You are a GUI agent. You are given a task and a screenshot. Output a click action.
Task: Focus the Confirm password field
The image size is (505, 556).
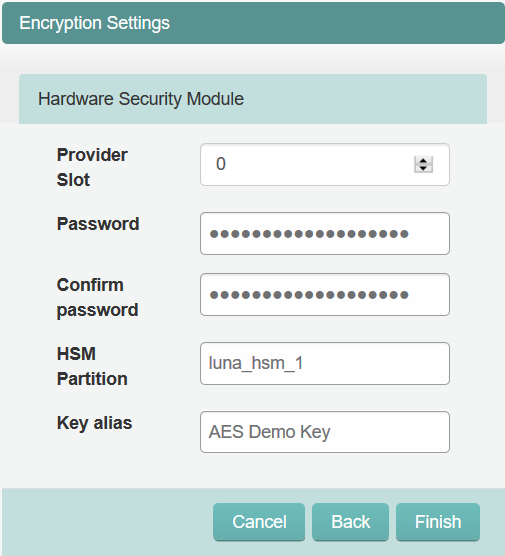coord(324,295)
